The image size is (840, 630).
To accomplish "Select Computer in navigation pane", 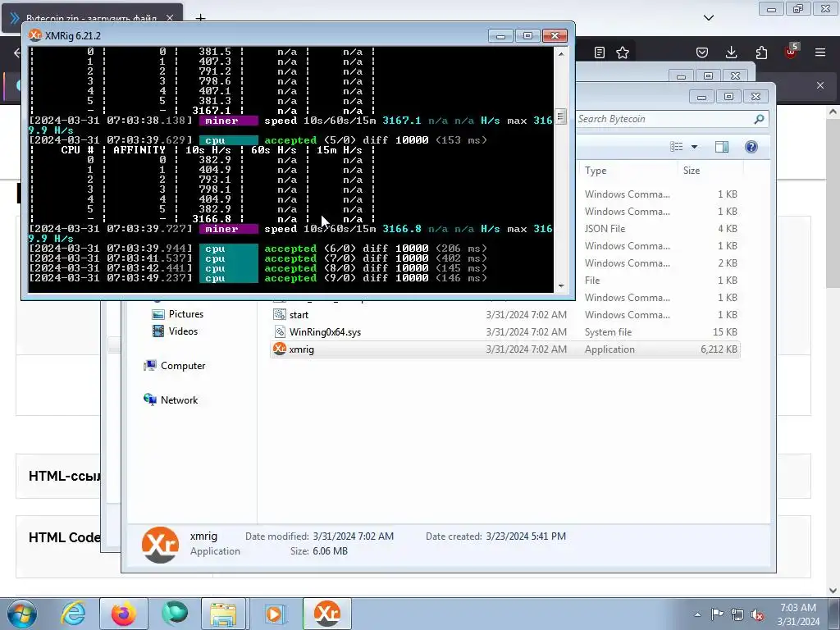I will coord(183,365).
